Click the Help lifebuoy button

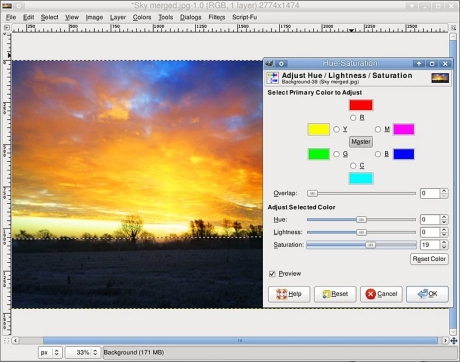click(x=289, y=294)
